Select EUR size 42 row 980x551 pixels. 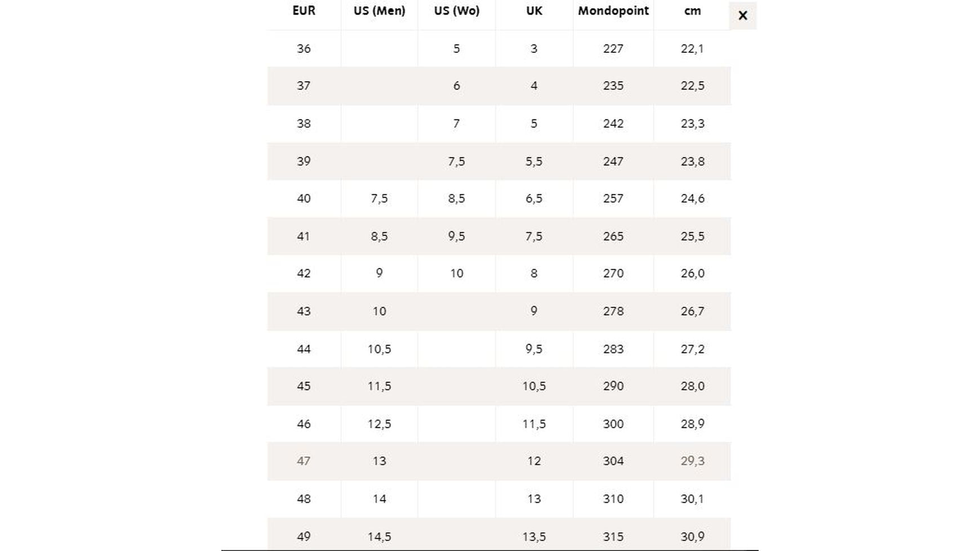304,274
